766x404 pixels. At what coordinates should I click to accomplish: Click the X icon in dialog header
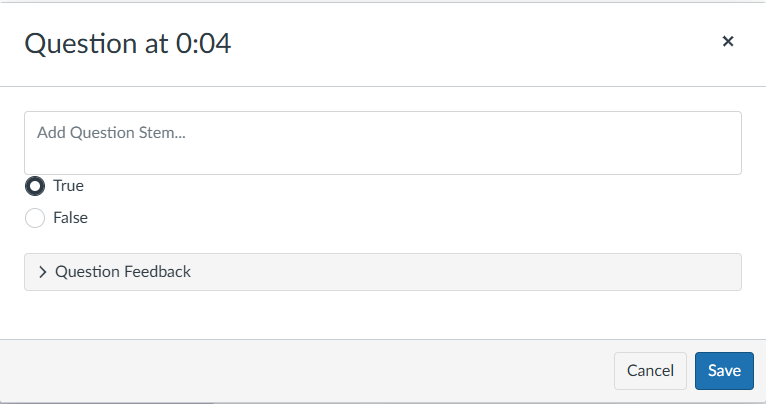coord(728,41)
